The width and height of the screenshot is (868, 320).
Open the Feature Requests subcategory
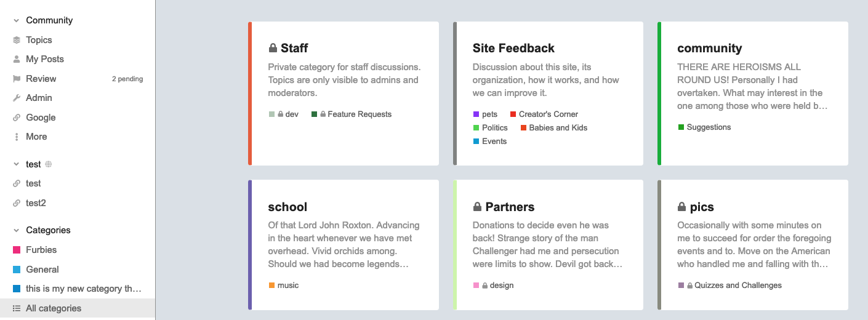360,114
